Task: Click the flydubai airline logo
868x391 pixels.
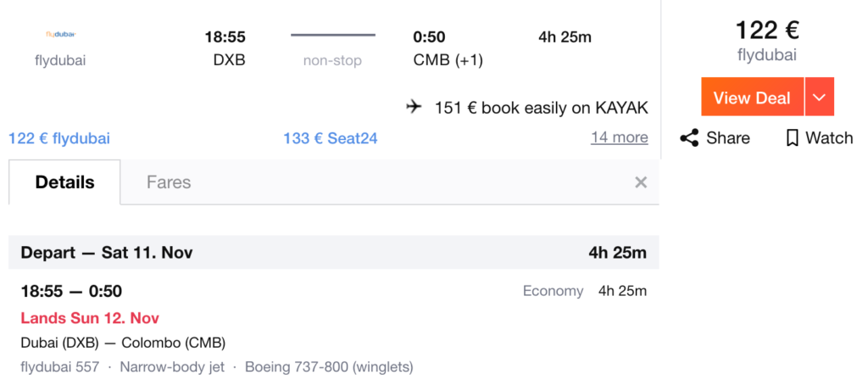Action: (60, 34)
